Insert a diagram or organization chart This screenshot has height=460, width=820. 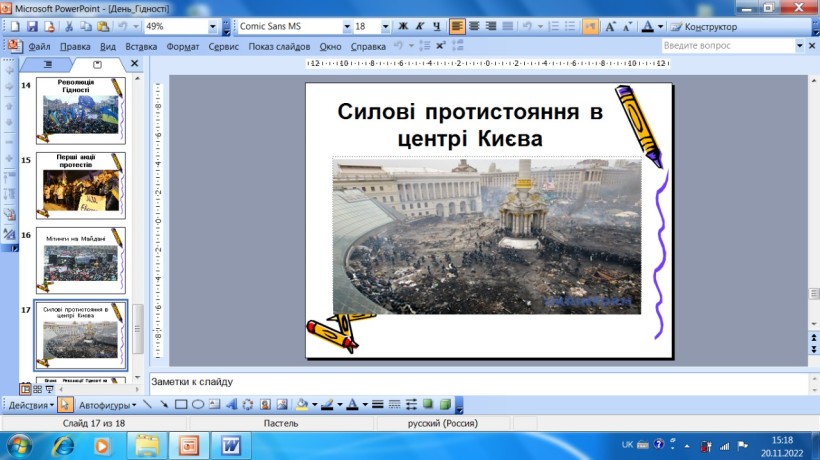tap(248, 405)
